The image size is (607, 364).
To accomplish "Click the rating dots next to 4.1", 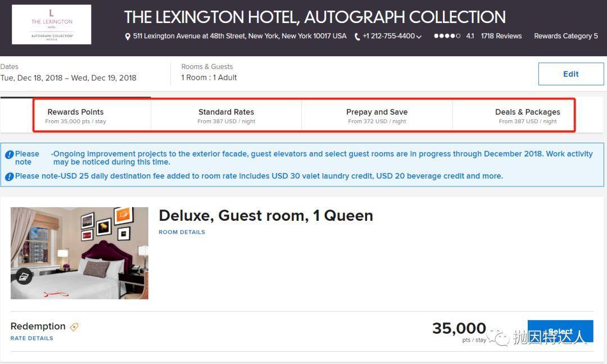I will pyautogui.click(x=447, y=36).
